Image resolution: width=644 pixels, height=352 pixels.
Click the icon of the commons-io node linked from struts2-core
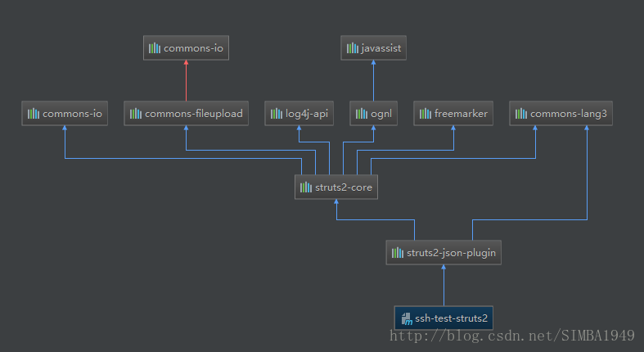click(x=34, y=113)
